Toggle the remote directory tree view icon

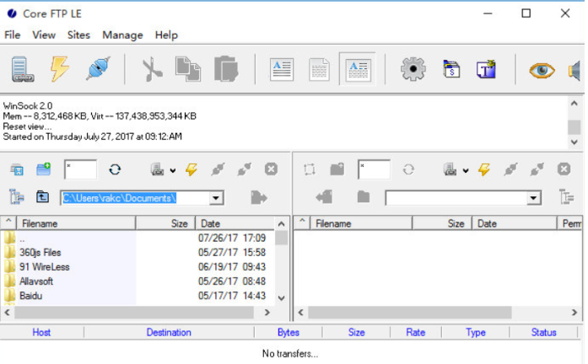566,197
